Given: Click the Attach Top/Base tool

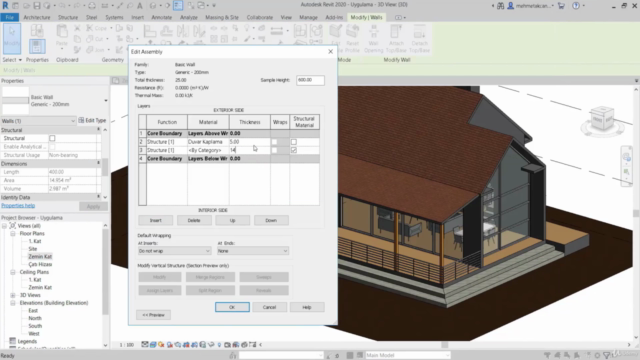Looking at the screenshot, I should coord(396,38).
